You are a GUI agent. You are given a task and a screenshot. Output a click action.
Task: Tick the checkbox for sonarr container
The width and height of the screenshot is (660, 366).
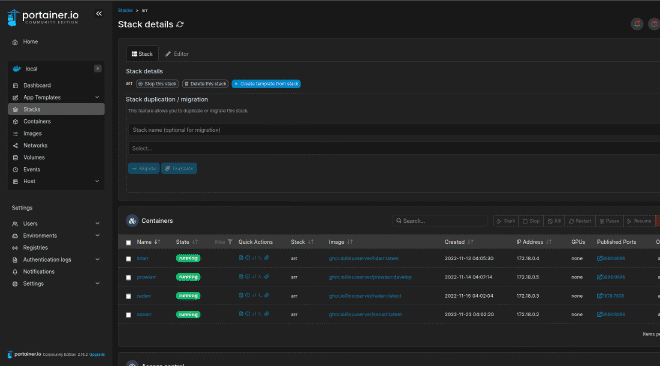128,315
